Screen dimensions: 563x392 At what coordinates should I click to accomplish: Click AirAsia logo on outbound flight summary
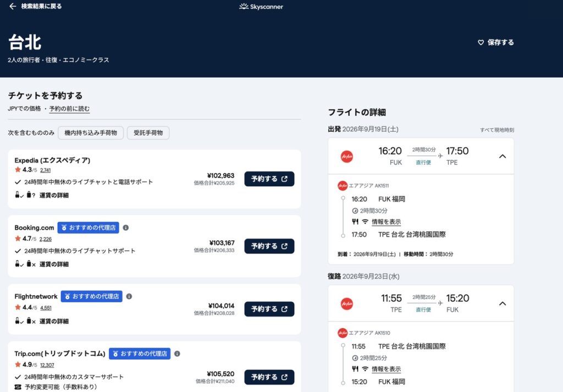[x=347, y=157]
